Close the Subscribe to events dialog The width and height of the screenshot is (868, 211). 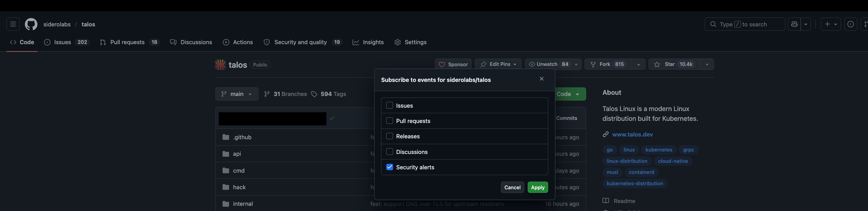point(542,79)
